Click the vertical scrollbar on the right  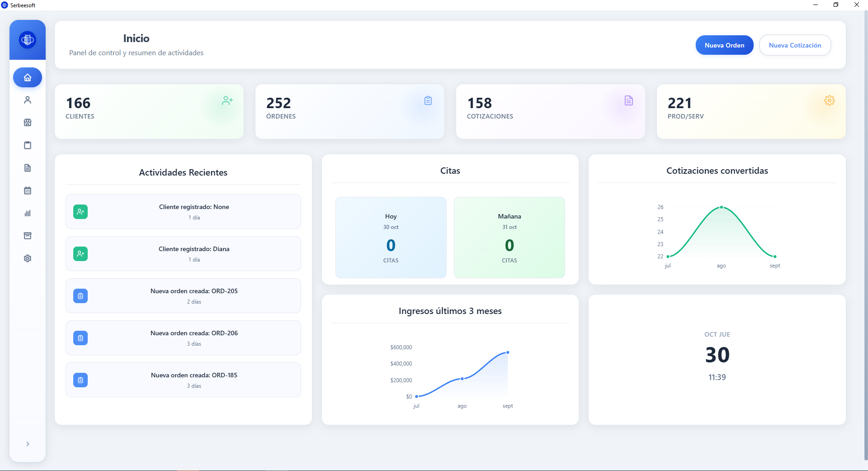click(865, 235)
